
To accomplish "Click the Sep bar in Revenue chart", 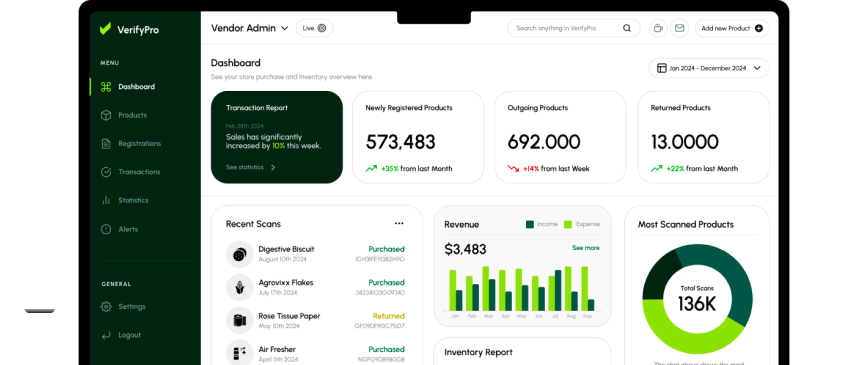I will pyautogui.click(x=588, y=289).
